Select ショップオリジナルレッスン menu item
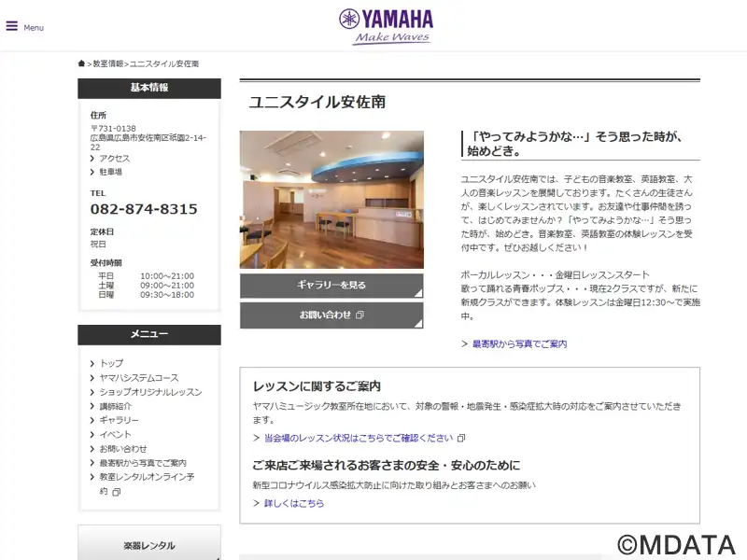747x560 pixels. (x=150, y=392)
